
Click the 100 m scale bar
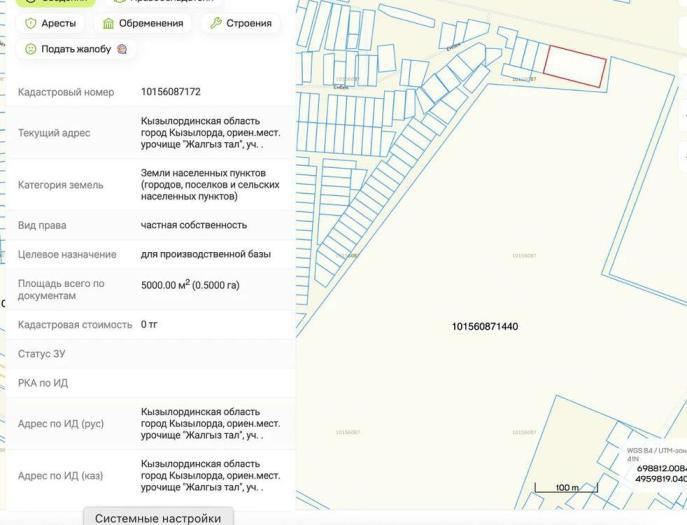pos(565,487)
